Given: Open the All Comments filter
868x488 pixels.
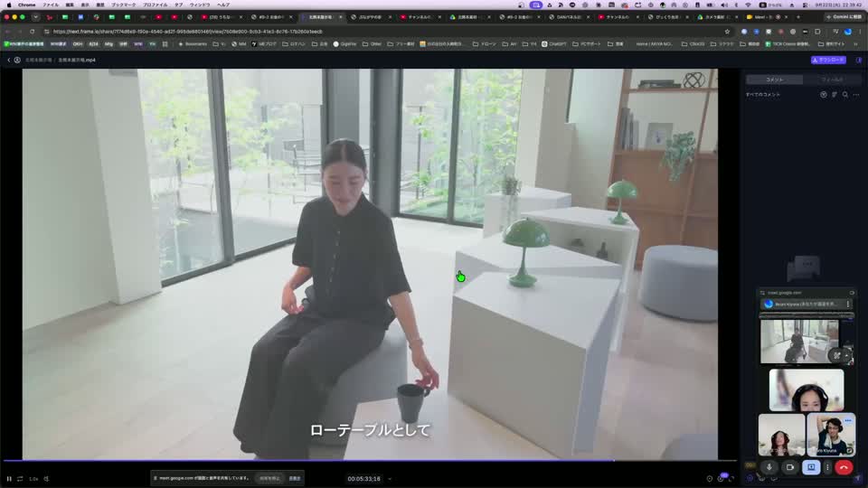Looking at the screenshot, I should pyautogui.click(x=763, y=95).
